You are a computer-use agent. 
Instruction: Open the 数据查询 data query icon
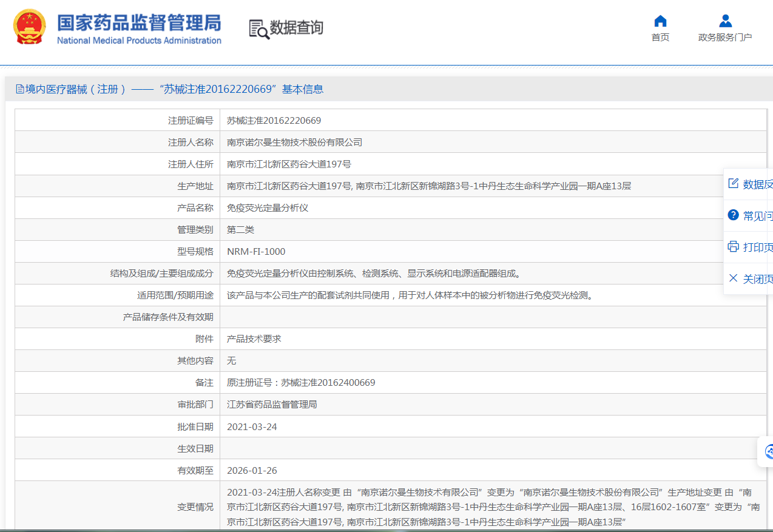point(259,29)
